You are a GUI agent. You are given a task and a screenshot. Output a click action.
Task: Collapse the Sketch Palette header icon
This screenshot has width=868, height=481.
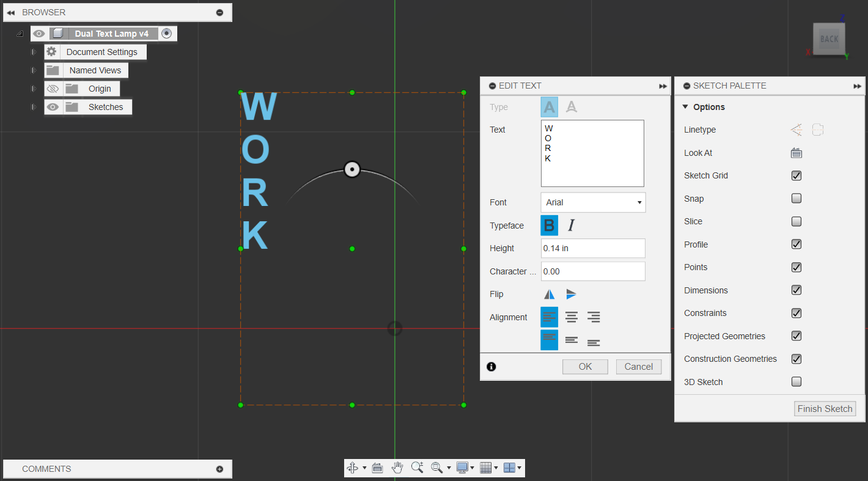coord(686,86)
